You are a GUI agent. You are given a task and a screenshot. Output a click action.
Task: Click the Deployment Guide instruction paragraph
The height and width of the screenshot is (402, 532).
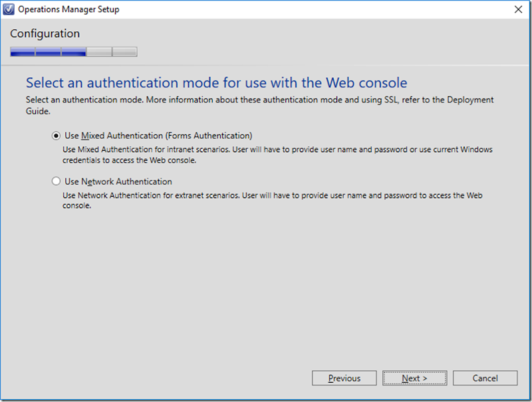pos(259,105)
